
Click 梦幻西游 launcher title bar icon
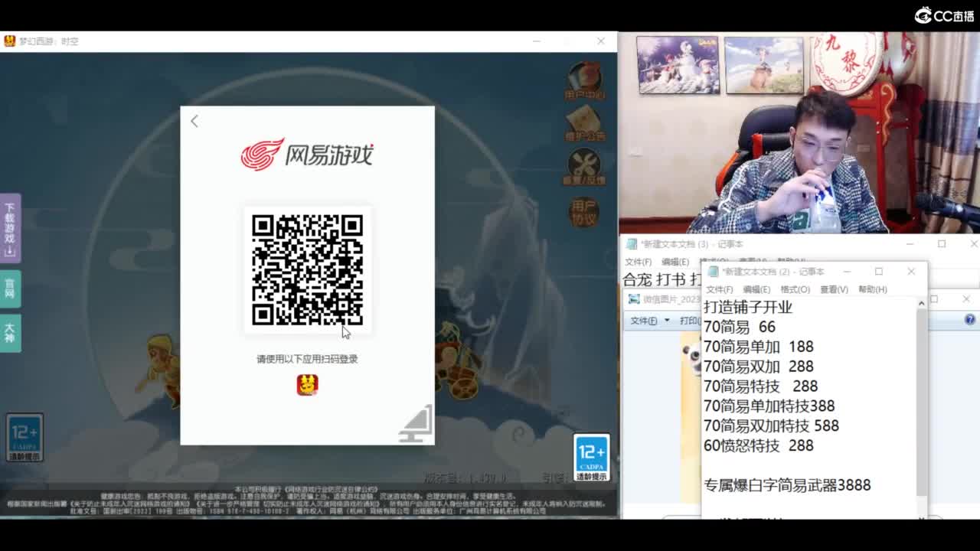[9, 41]
